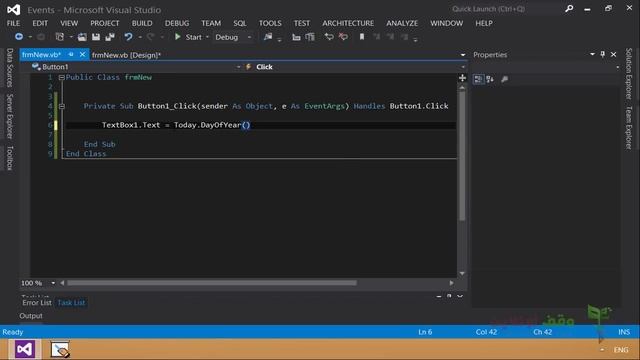640x360 pixels.
Task: Click the grayed Redo toolbar icon
Action: 151,37
